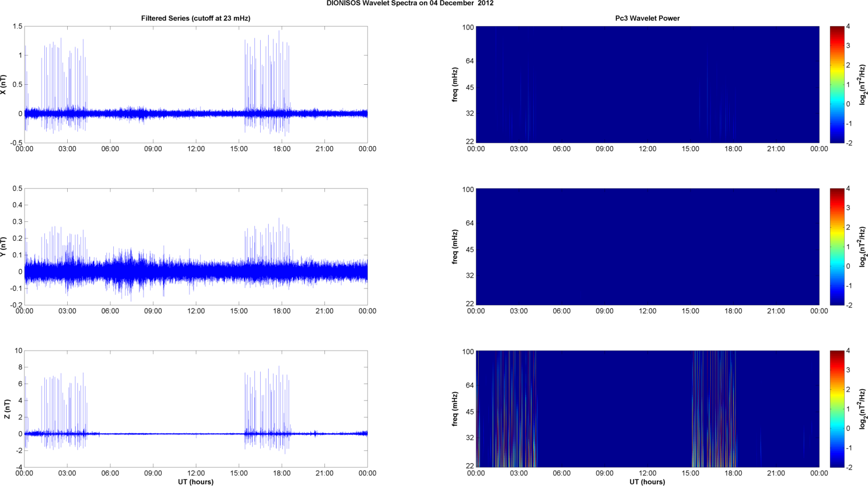The width and height of the screenshot is (868, 486).
Task: Click the 100 frequency tick of the top spectrogram
Action: pyautogui.click(x=468, y=27)
